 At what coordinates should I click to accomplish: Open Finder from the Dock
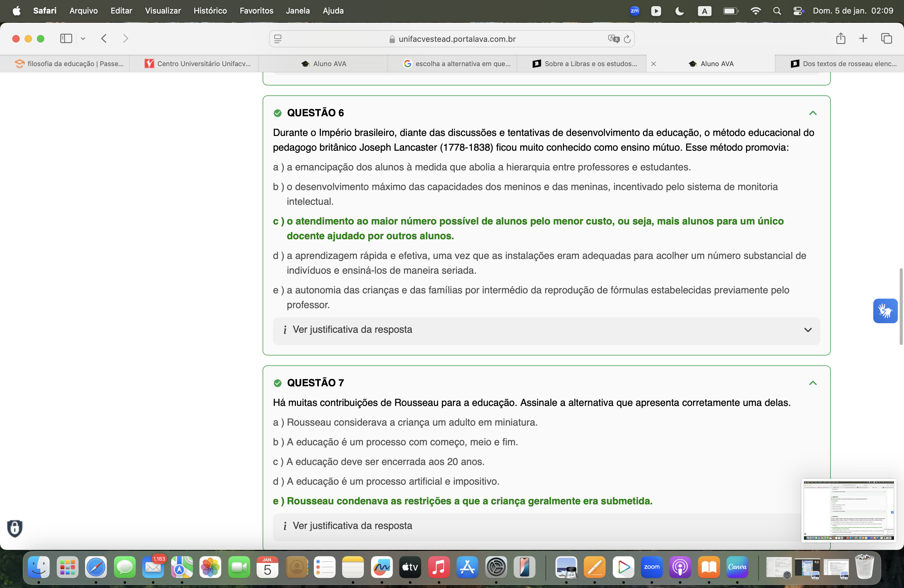click(x=39, y=567)
